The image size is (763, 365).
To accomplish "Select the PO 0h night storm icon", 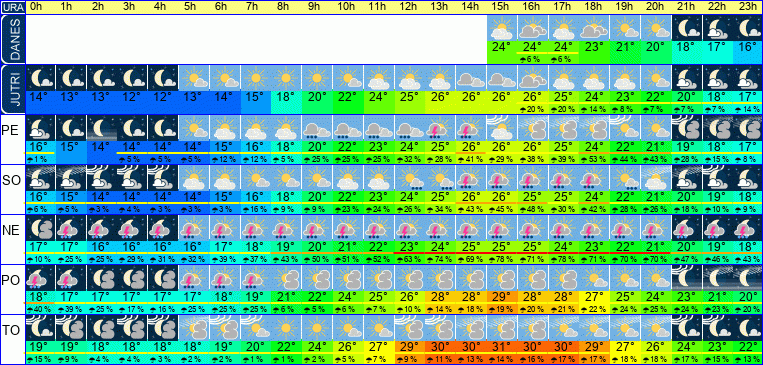I will tap(40, 277).
